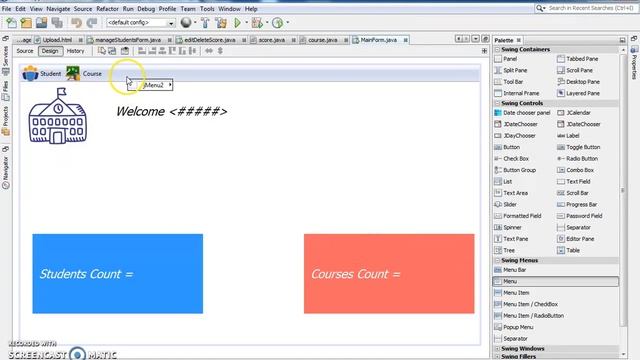640x360 pixels.
Task: Pick Popup Menu from the palette
Action: pos(514,327)
